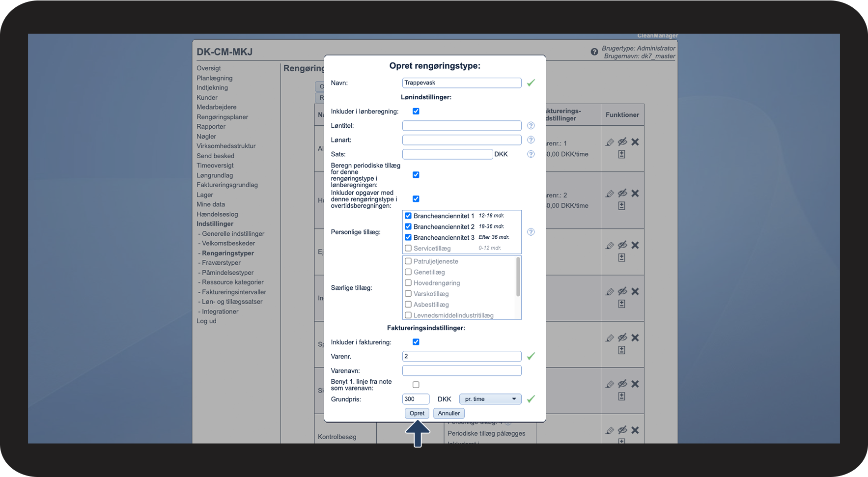Open the pr. time dropdown
Viewport: 868px width, 477px height.
tap(490, 399)
